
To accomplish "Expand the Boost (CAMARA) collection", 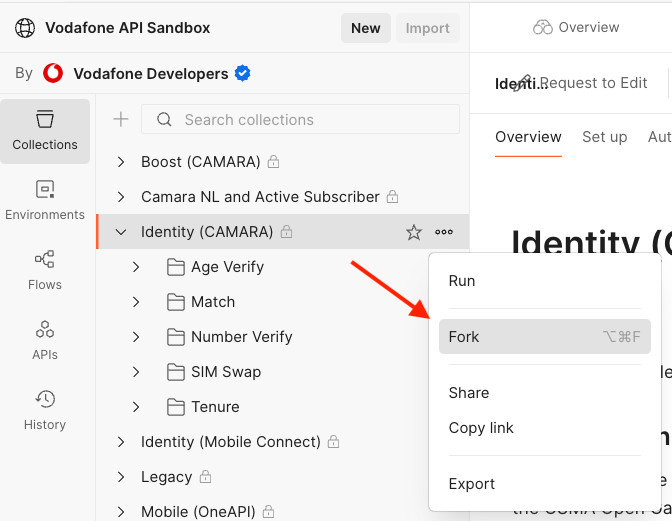I will tap(121, 162).
